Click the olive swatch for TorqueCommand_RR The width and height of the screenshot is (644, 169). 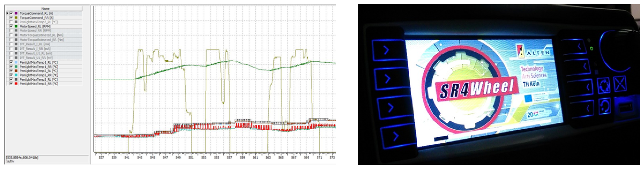[x=16, y=18]
